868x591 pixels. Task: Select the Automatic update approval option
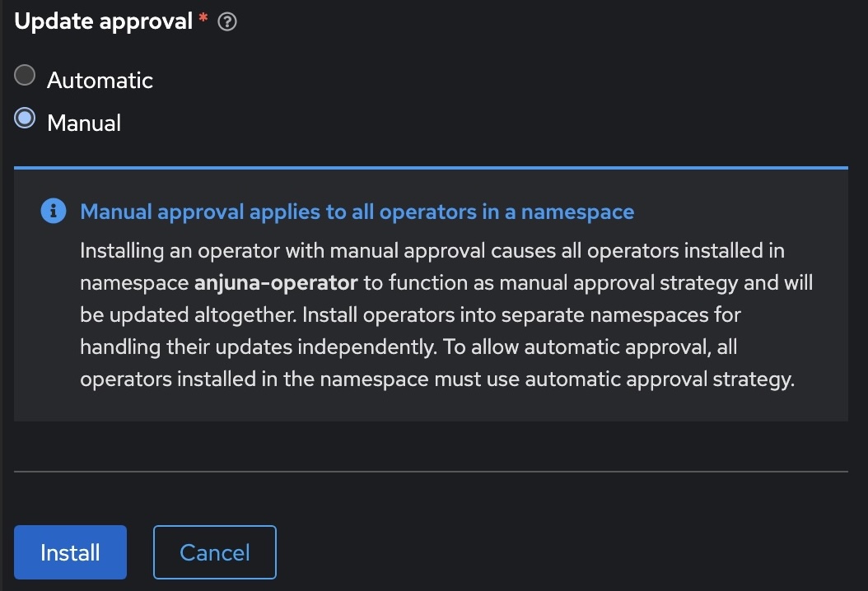(24, 75)
